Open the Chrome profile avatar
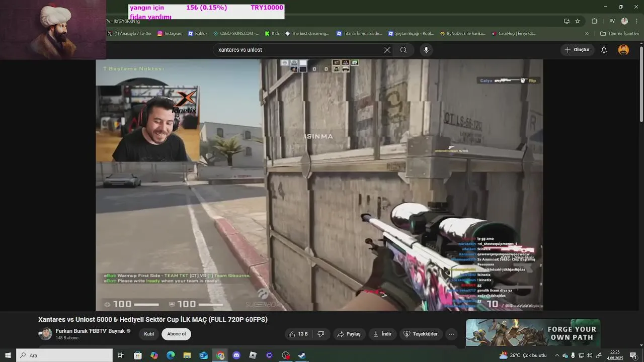Viewport: 644px width, 362px height. click(x=624, y=21)
